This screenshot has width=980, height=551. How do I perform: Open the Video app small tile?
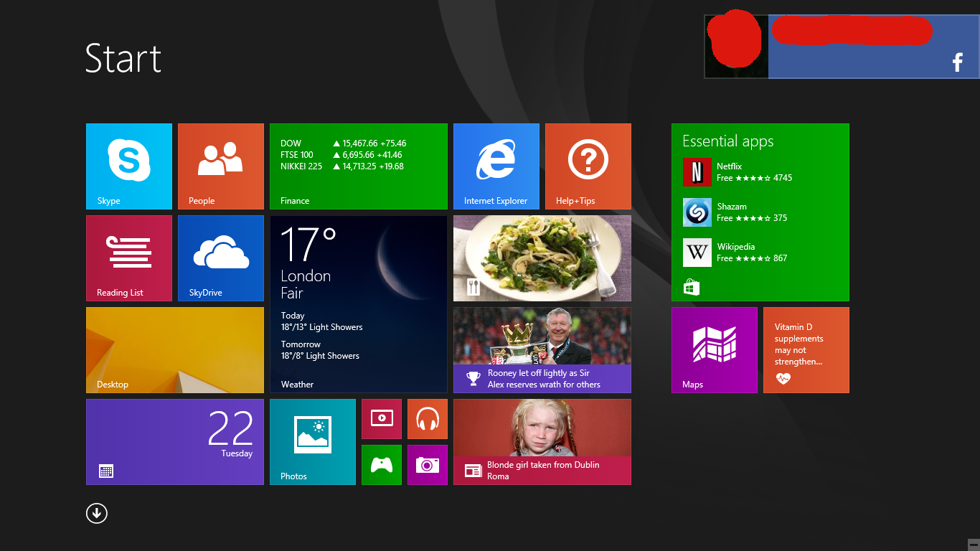pos(382,419)
